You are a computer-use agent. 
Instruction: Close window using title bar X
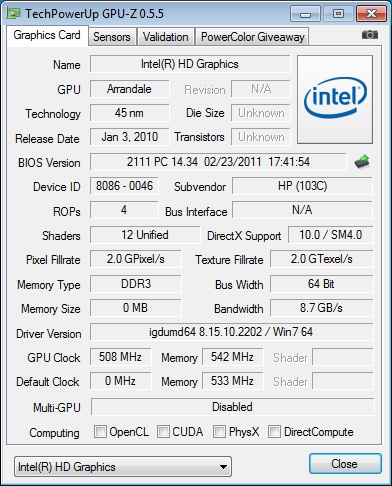point(371,14)
